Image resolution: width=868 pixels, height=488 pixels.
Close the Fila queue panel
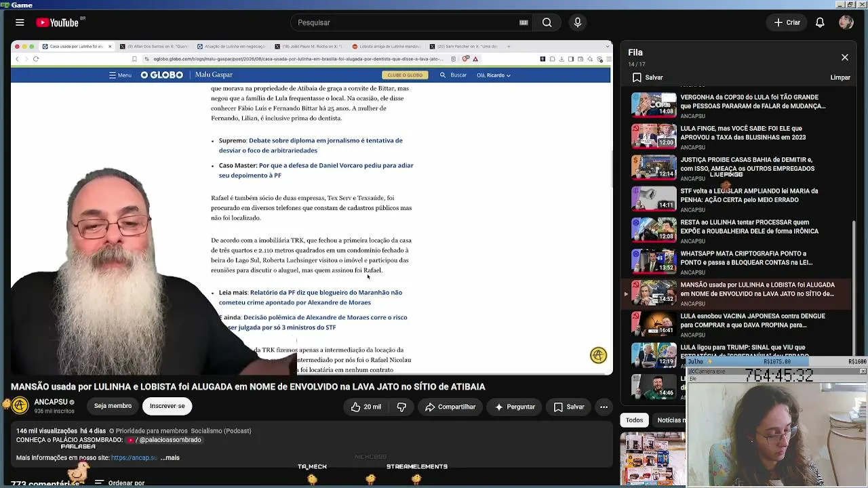tap(845, 58)
